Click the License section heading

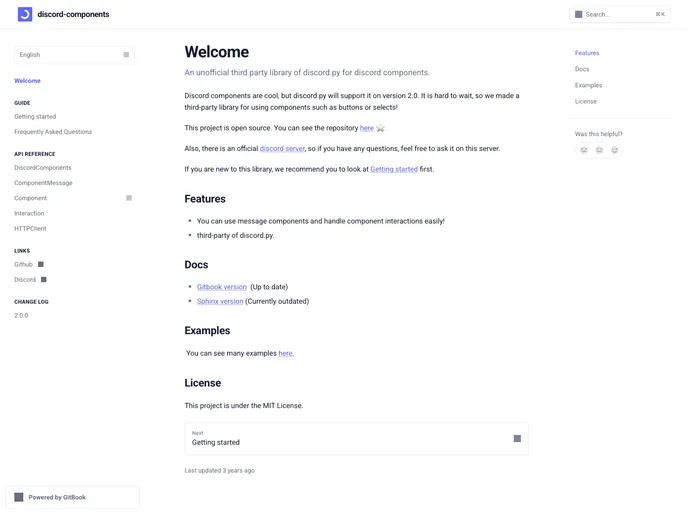(203, 383)
